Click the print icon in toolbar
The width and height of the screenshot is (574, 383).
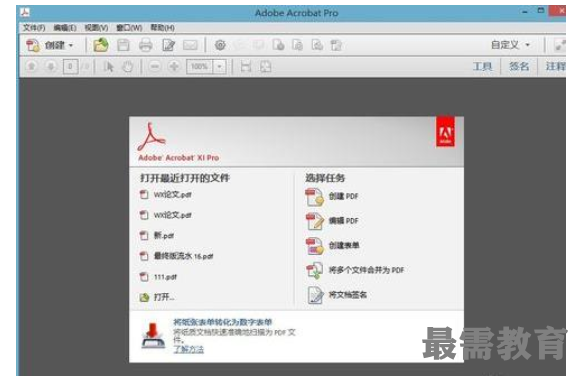point(145,45)
